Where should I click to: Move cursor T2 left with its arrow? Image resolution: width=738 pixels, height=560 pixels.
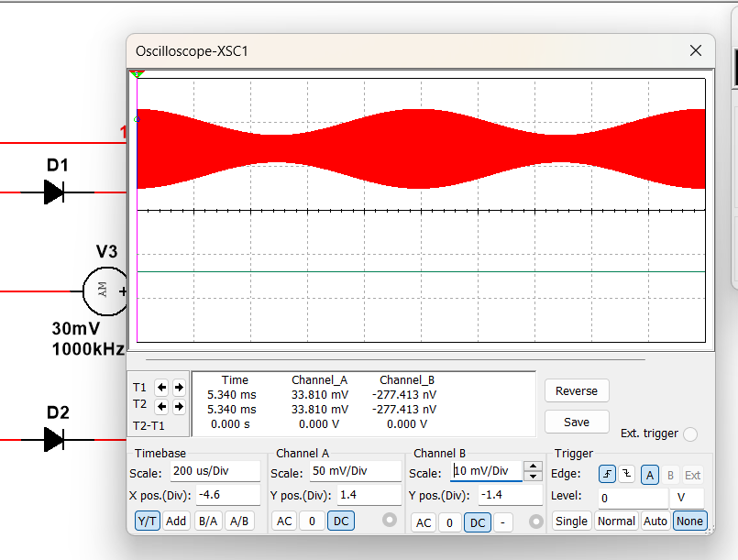coord(162,406)
